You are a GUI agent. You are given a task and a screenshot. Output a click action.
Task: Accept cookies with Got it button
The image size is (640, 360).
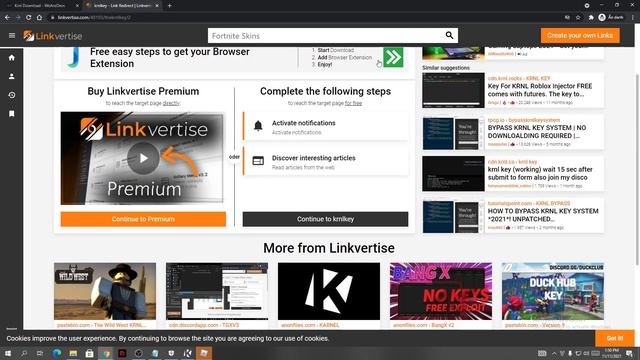click(x=615, y=338)
